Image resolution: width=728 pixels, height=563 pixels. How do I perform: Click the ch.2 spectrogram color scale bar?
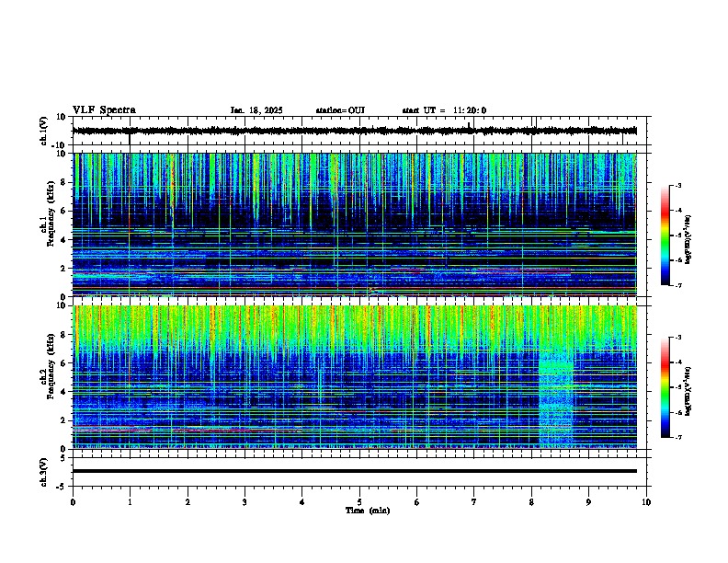pyautogui.click(x=665, y=387)
